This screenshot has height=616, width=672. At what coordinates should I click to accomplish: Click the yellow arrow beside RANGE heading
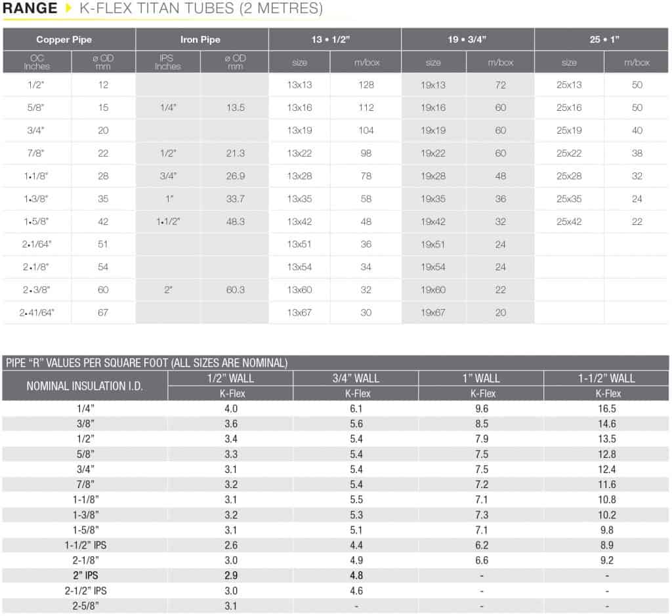click(69, 9)
